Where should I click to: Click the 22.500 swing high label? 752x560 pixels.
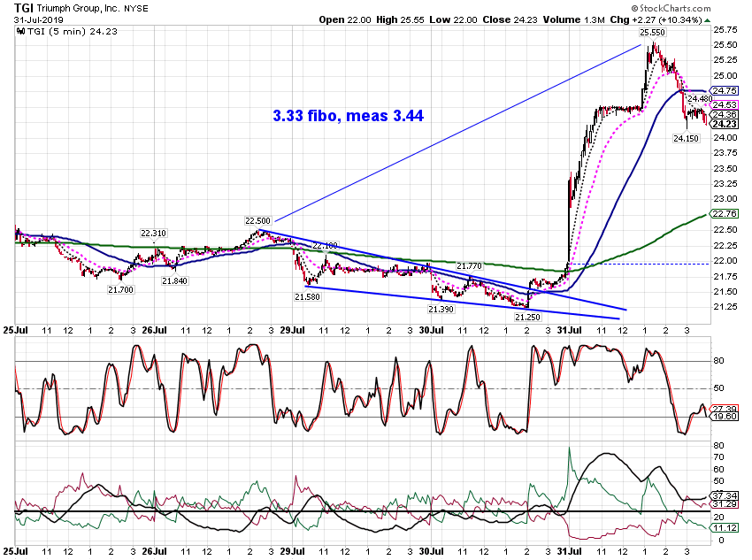click(x=258, y=221)
